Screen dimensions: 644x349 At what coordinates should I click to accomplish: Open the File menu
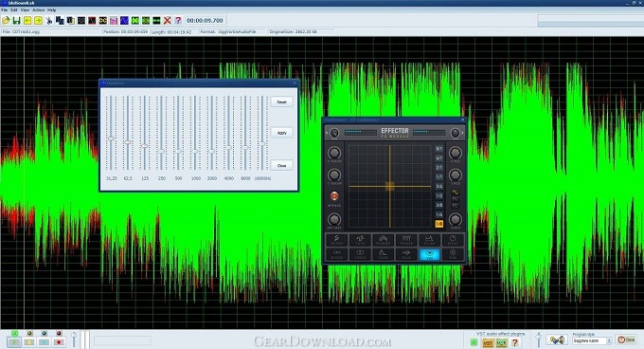[x=5, y=9]
